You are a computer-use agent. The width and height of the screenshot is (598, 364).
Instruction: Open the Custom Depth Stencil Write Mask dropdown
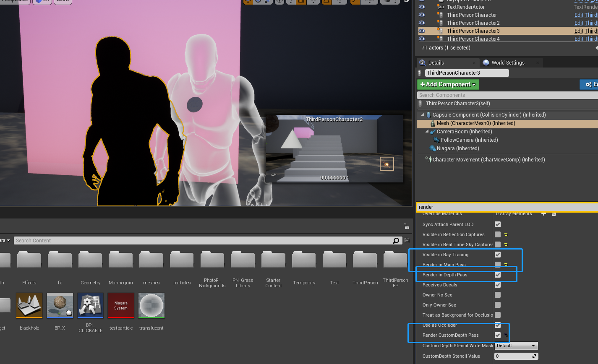[x=516, y=346]
